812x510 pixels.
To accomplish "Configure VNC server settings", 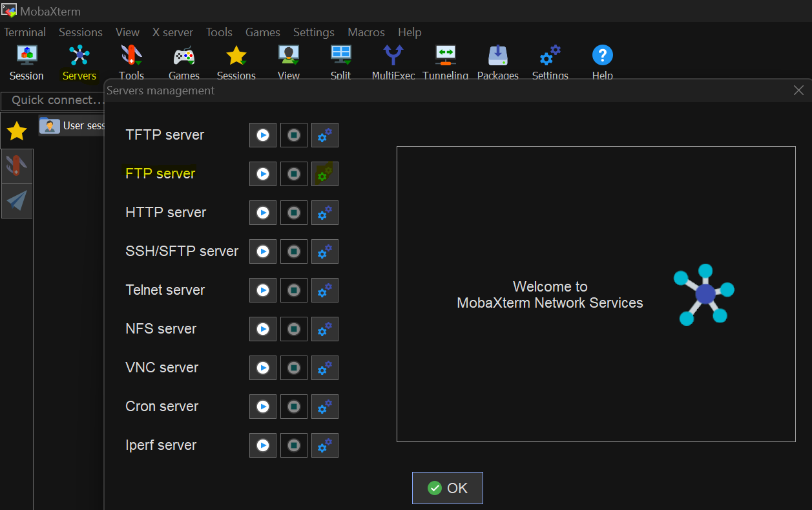I will point(325,368).
